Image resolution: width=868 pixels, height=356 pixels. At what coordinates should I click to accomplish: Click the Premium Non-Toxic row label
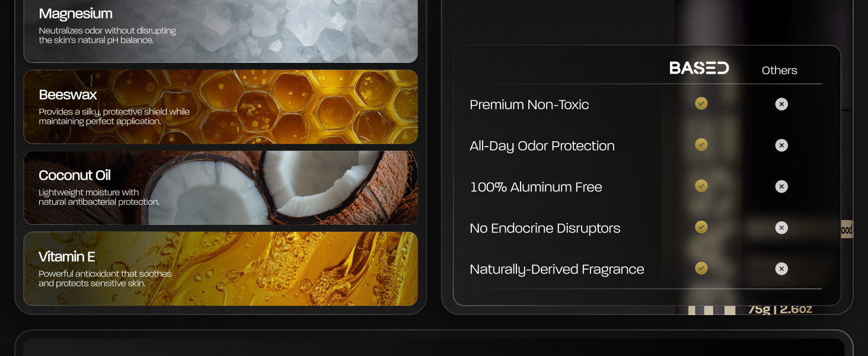529,104
